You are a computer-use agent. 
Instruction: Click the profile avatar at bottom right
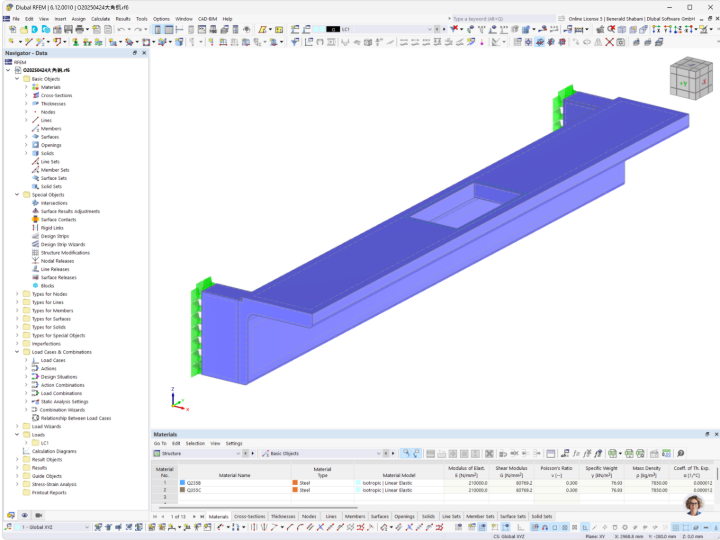point(693,505)
